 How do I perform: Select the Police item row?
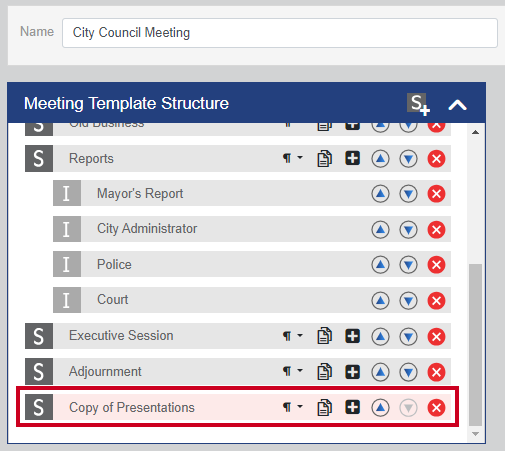click(x=252, y=264)
